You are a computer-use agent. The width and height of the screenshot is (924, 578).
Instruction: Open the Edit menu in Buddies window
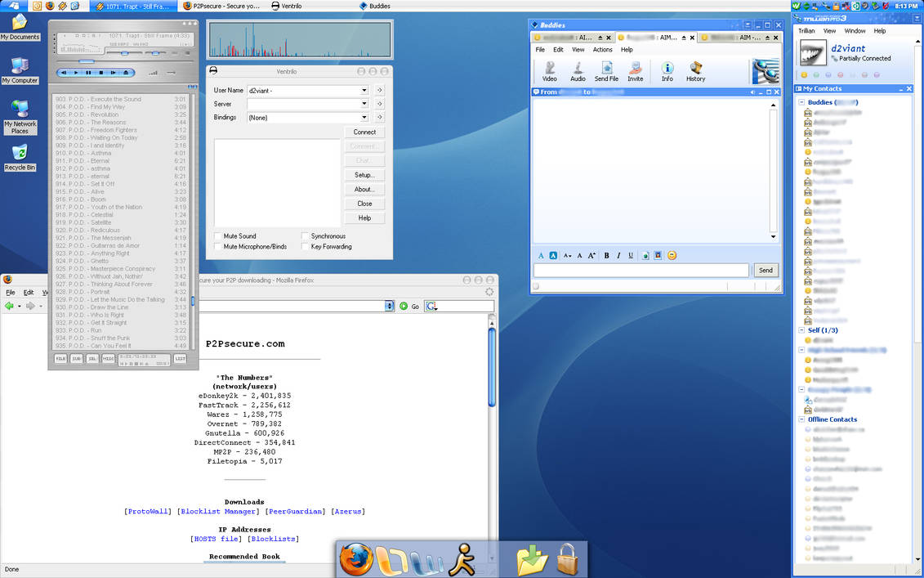(x=558, y=50)
